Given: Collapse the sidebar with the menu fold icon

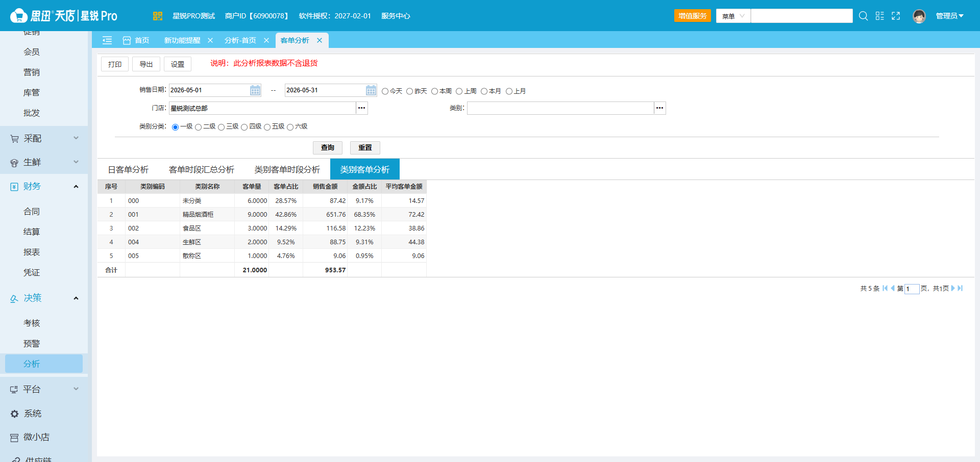Looking at the screenshot, I should click(x=107, y=40).
